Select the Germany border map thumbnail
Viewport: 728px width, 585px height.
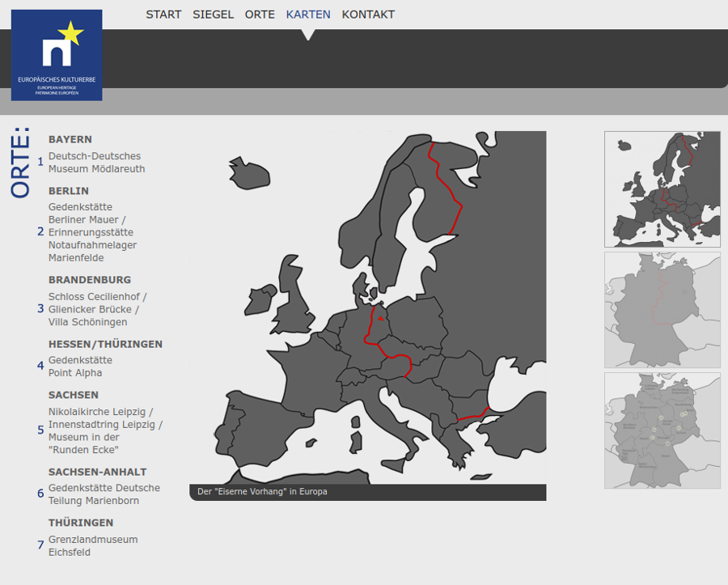click(662, 311)
